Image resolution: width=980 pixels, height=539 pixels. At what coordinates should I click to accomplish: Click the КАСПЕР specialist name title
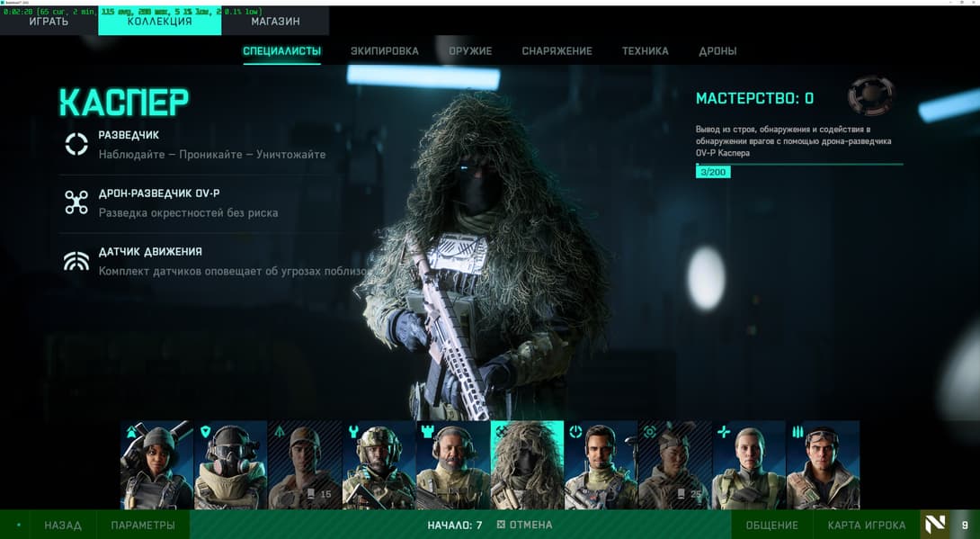coord(124,103)
